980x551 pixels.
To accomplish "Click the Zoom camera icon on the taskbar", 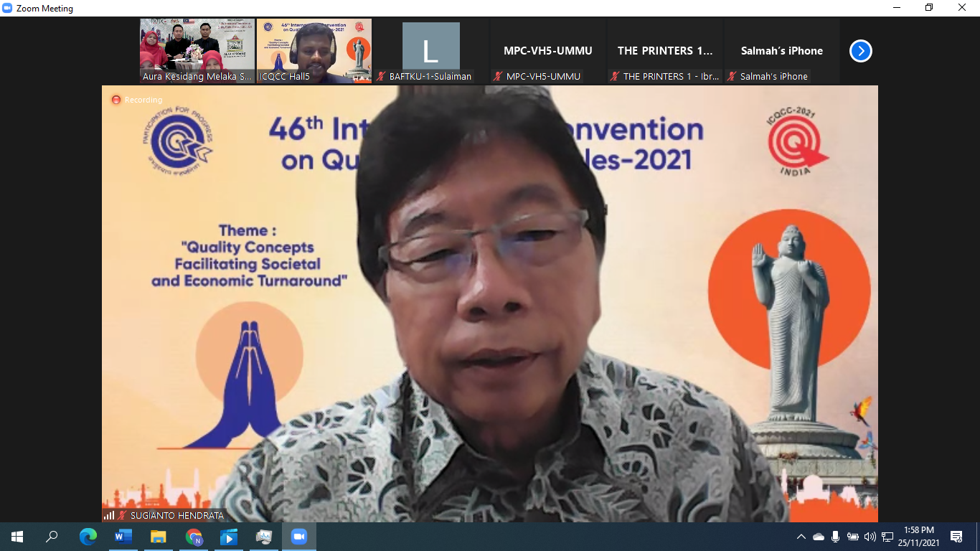I will pyautogui.click(x=299, y=535).
